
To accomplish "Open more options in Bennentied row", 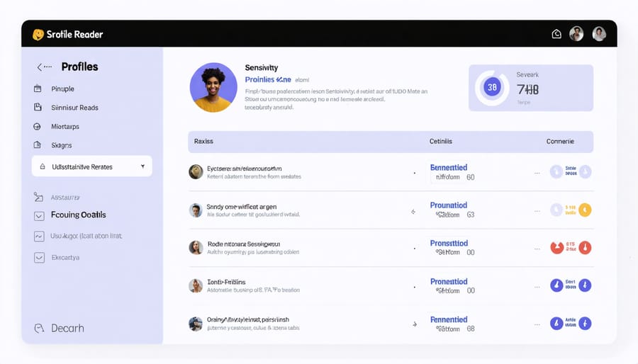I will tap(537, 173).
